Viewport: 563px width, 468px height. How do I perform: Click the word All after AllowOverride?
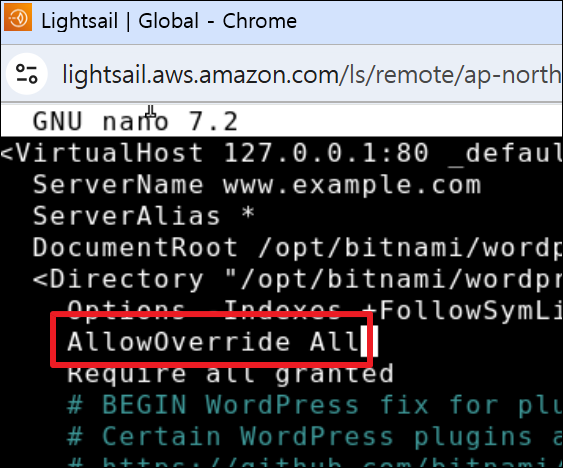pos(335,342)
